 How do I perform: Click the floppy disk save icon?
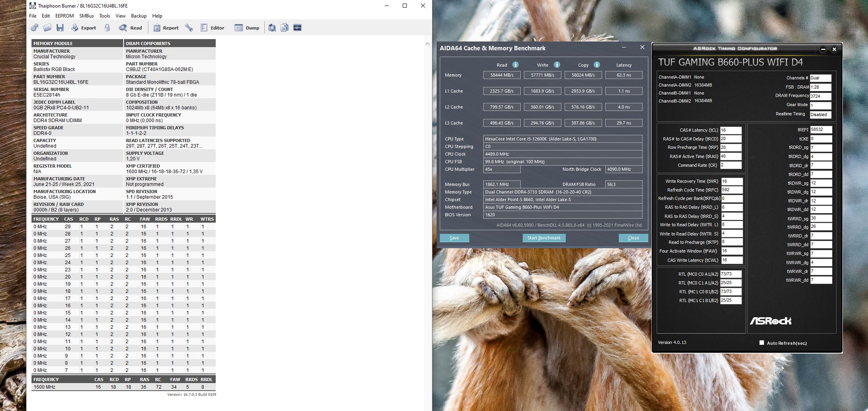pyautogui.click(x=60, y=28)
